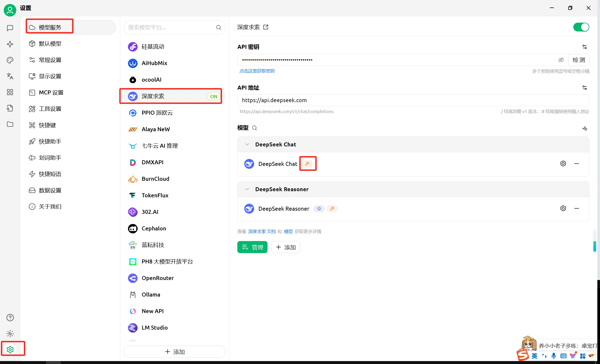Screen dimensions: 600x364
Task: Show the hidden API key
Action: 561,60
